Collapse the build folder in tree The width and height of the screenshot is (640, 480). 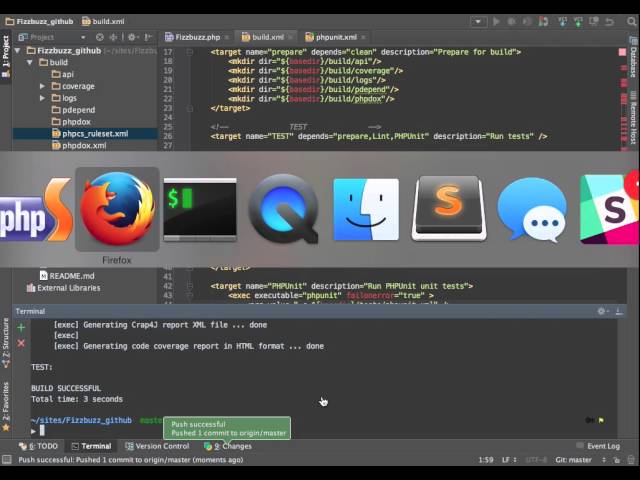click(30, 62)
